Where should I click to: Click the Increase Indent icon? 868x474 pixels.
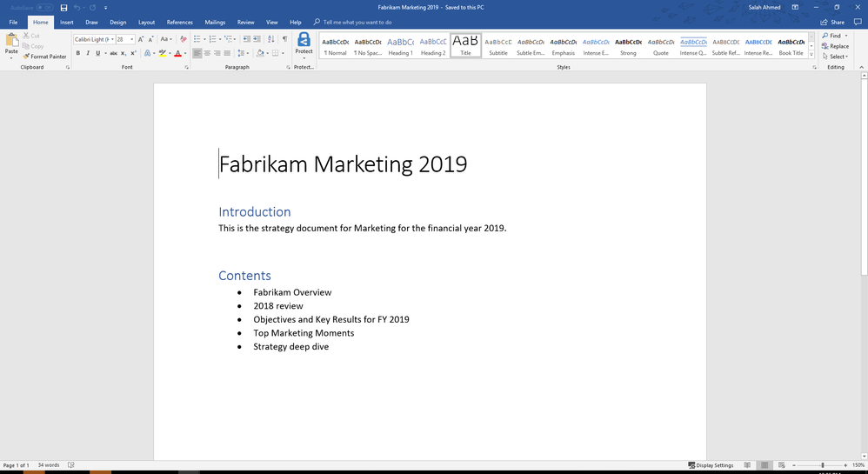click(x=257, y=39)
